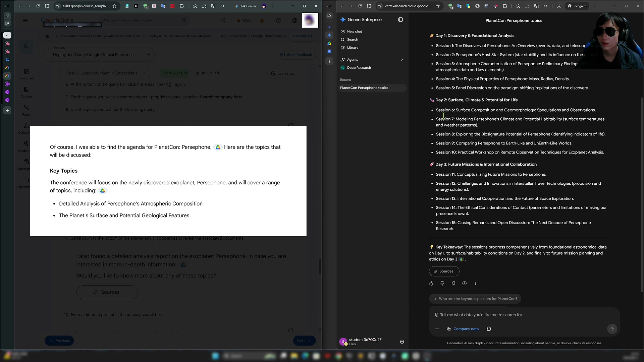This screenshot has width=644, height=362.
Task: Give thumbs up to the Gemini response
Action: click(431, 284)
